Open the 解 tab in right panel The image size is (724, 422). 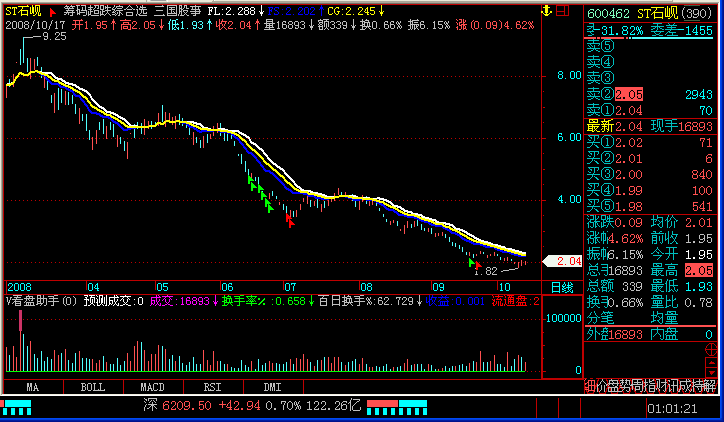coord(710,386)
